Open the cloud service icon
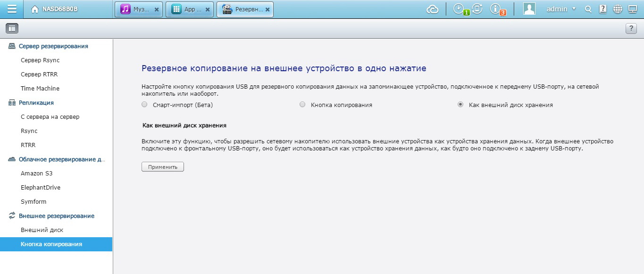The height and width of the screenshot is (274, 644). point(432,9)
